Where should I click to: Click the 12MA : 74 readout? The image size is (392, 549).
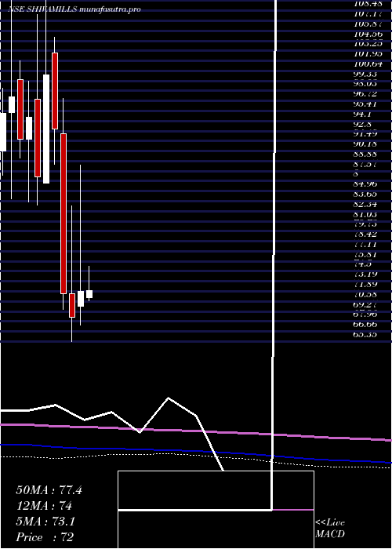[x=44, y=506]
